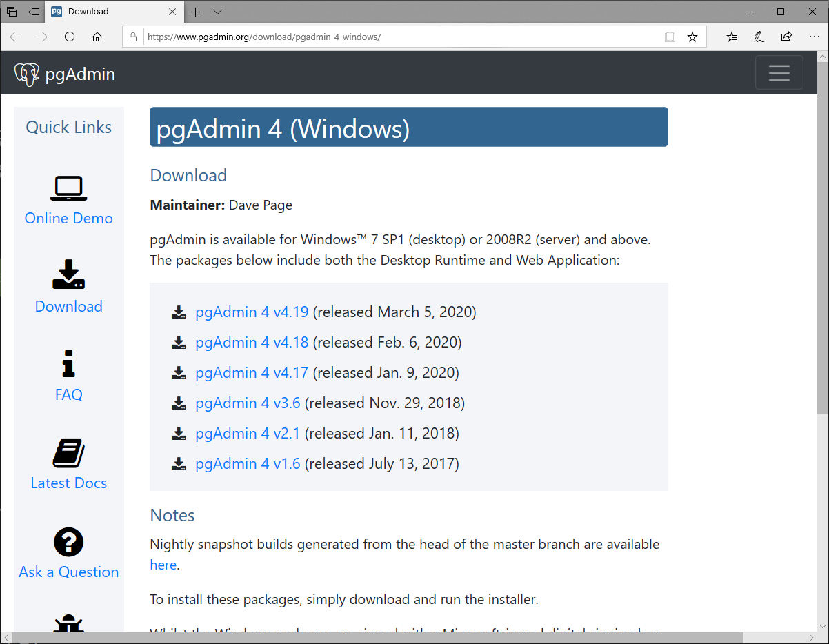Viewport: 829px width, 644px height.
Task: Select the Download browser tab
Action: 114,12
